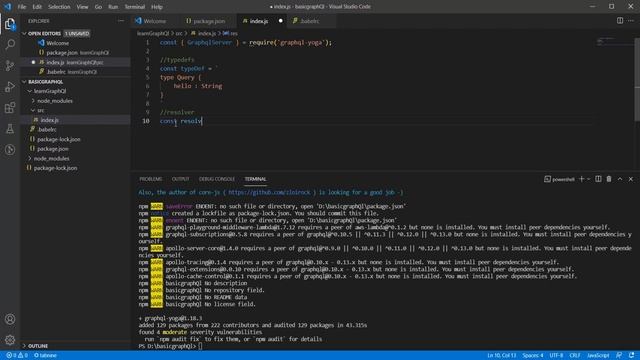Split the editor to the right
Image resolution: width=640 pixels, height=360 pixels.
coord(620,20)
